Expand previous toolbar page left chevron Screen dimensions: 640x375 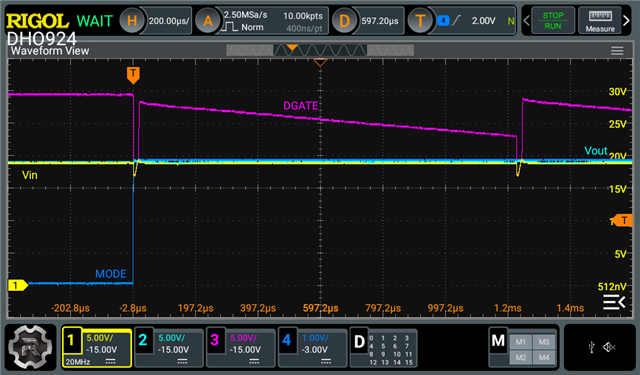pyautogui.click(x=526, y=20)
